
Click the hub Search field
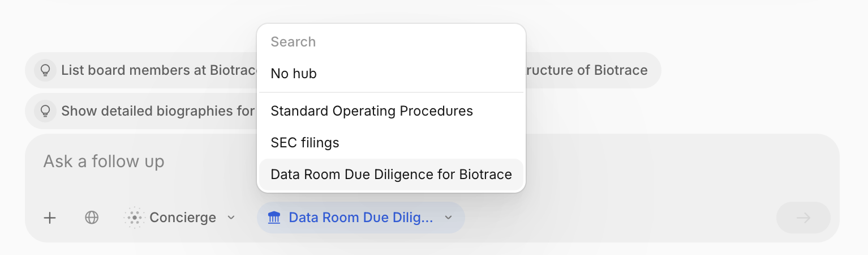tap(391, 42)
